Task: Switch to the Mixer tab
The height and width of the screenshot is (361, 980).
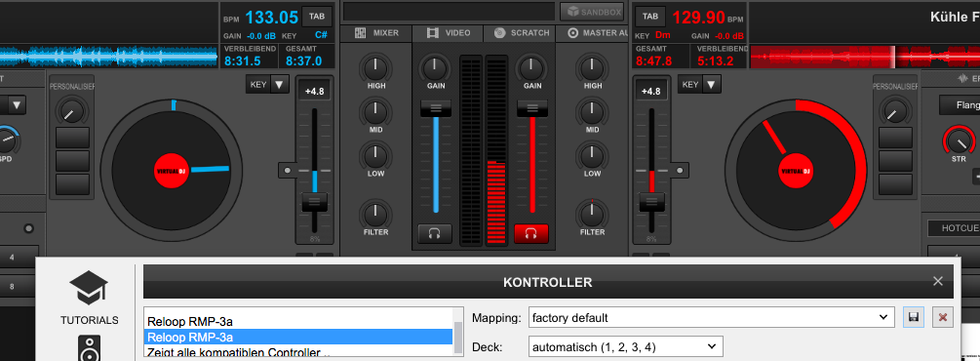Action: pos(376,33)
